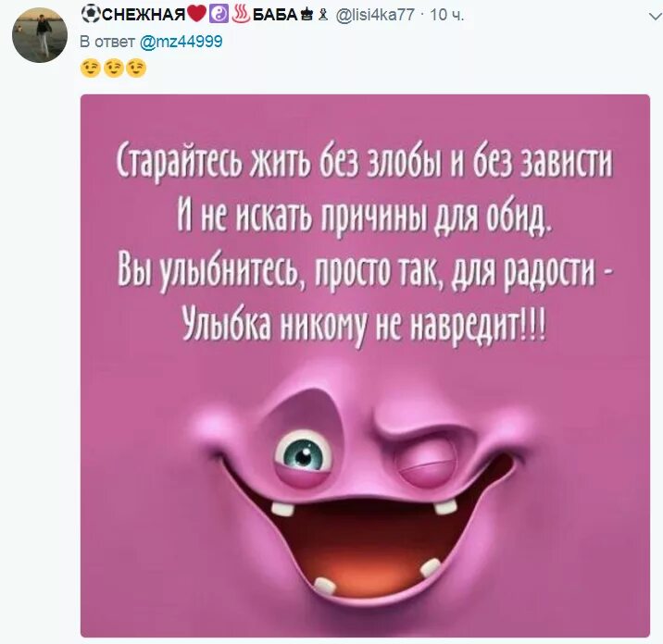Viewport: 663px width, 644px height.
Task: Click the crown emoji after БАБА
Action: coord(307,16)
